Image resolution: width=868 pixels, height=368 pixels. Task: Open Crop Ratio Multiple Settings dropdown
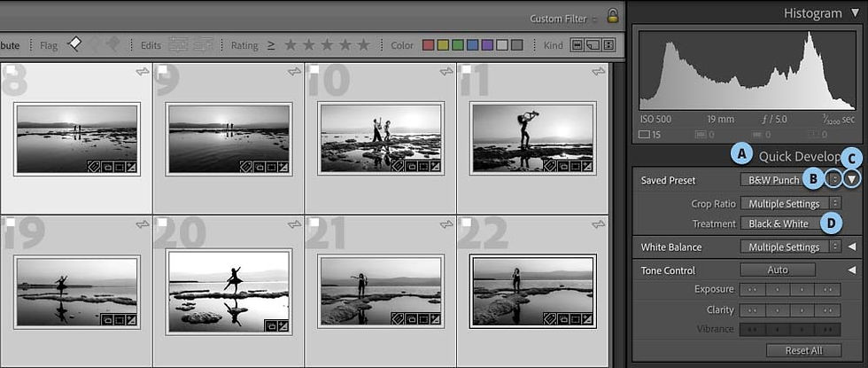[790, 203]
